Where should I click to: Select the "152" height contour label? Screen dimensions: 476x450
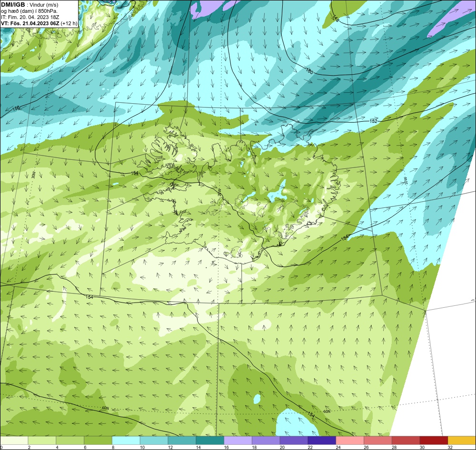click(373, 121)
